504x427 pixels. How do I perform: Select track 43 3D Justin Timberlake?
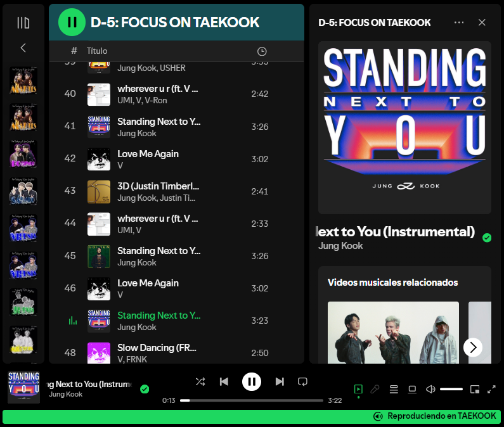(x=176, y=191)
